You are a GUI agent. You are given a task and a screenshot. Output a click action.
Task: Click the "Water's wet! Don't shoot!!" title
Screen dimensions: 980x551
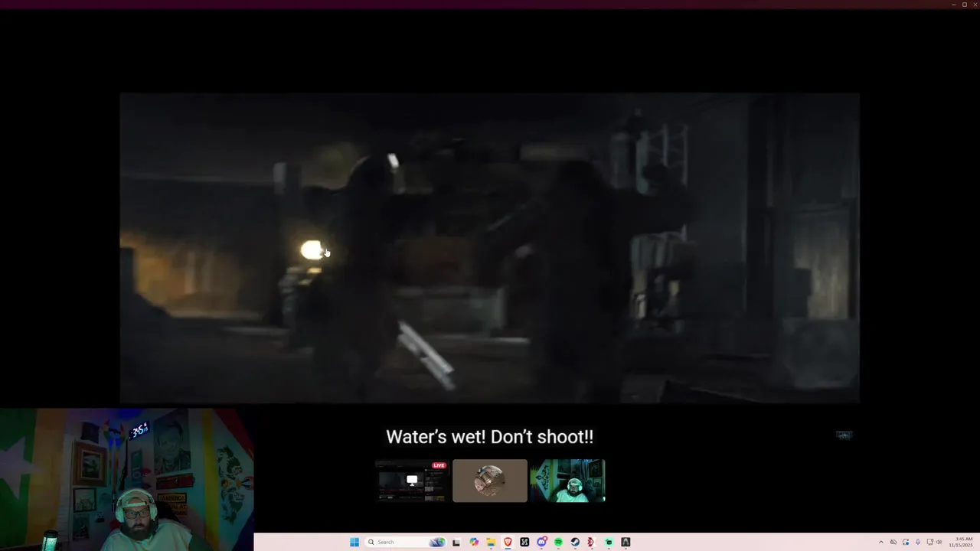(490, 437)
